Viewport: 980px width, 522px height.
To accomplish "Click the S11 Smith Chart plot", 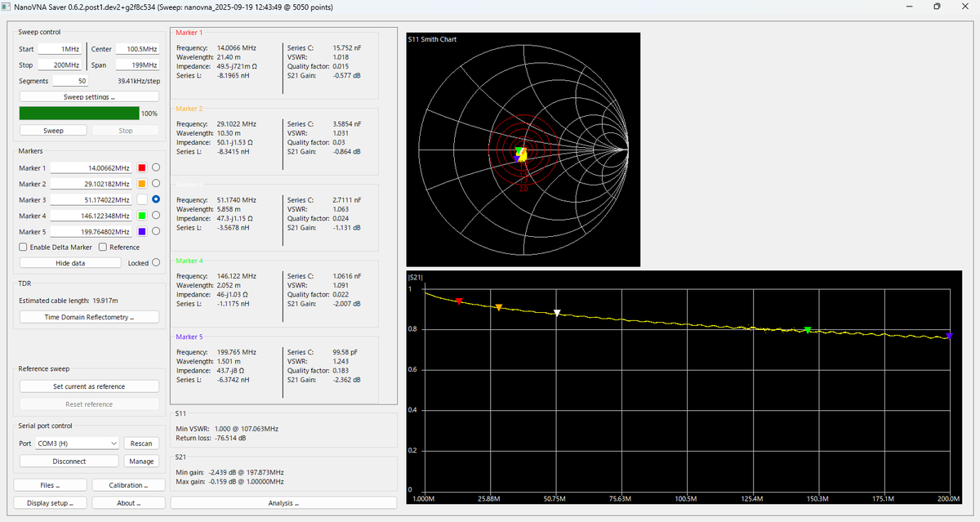I will coord(523,149).
